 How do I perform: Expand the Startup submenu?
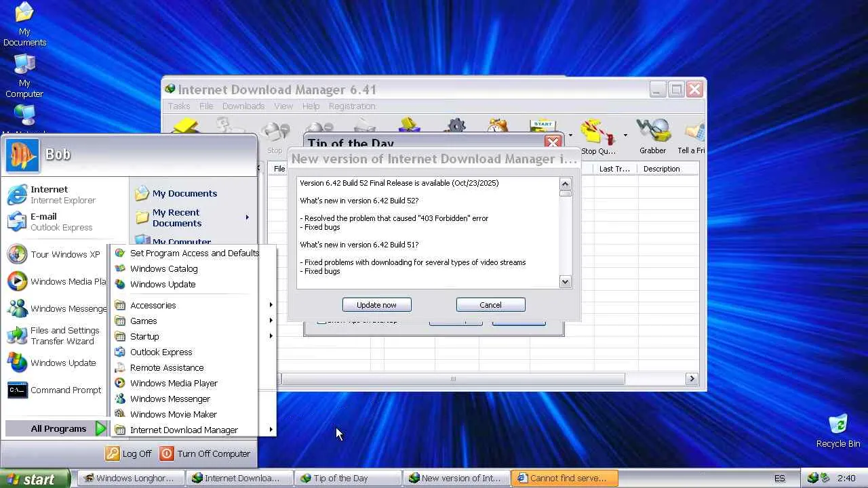pyautogui.click(x=194, y=336)
